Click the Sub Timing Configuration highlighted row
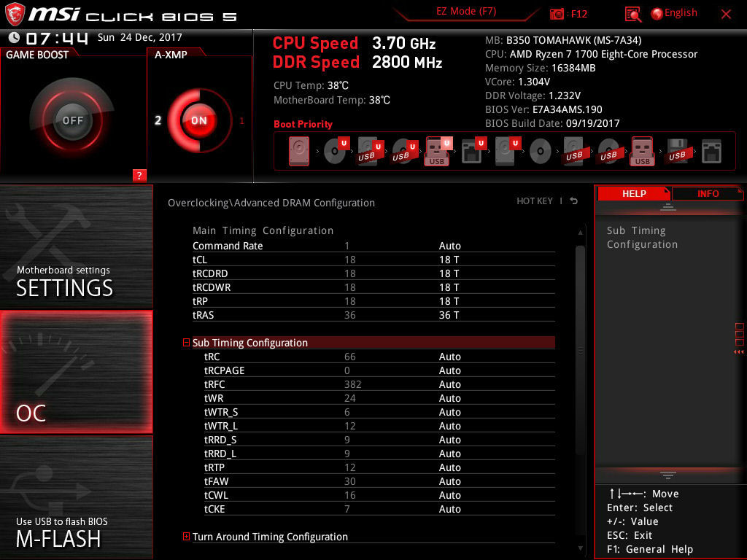The width and height of the screenshot is (747, 560). pyautogui.click(x=373, y=343)
